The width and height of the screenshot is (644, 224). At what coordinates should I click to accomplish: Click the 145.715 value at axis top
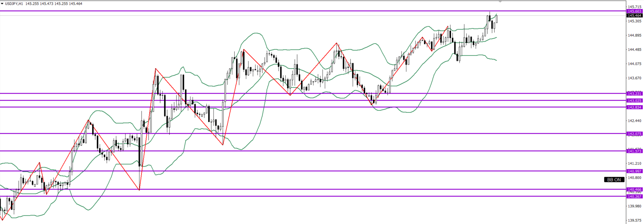pos(635,7)
